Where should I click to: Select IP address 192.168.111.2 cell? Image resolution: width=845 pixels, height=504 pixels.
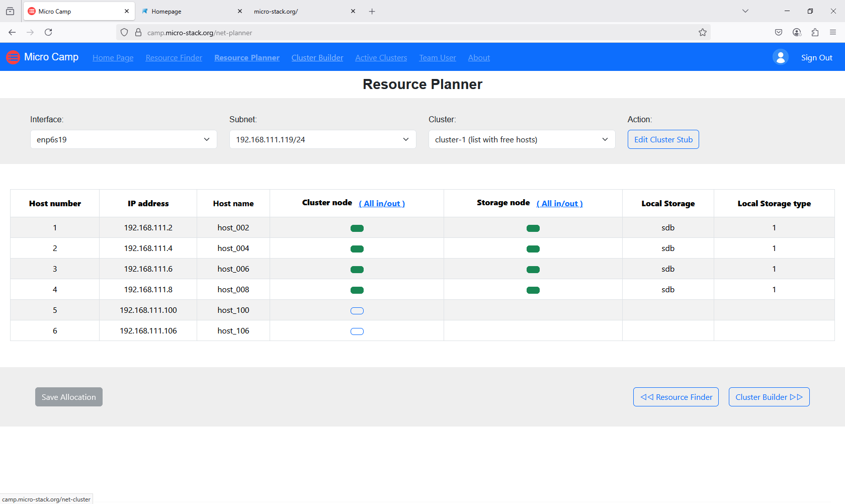pyautogui.click(x=148, y=228)
